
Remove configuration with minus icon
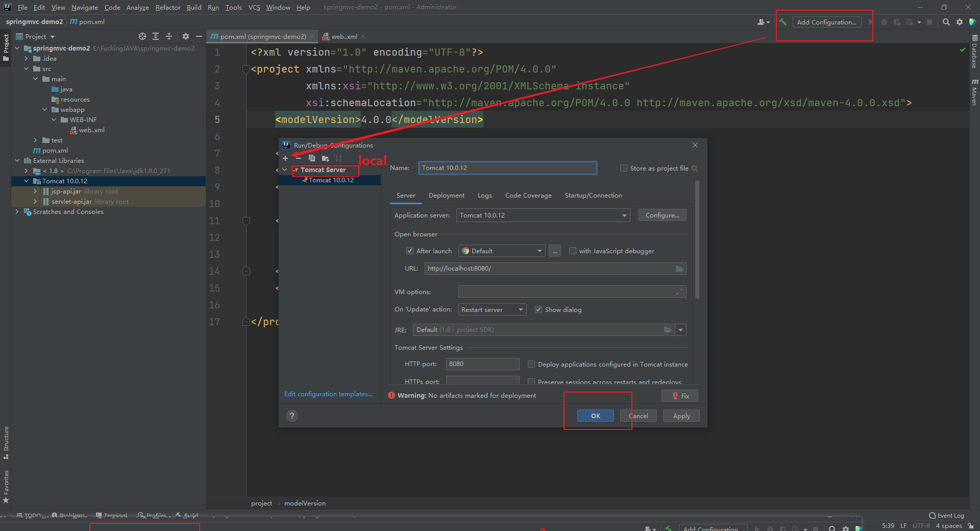[x=299, y=158]
